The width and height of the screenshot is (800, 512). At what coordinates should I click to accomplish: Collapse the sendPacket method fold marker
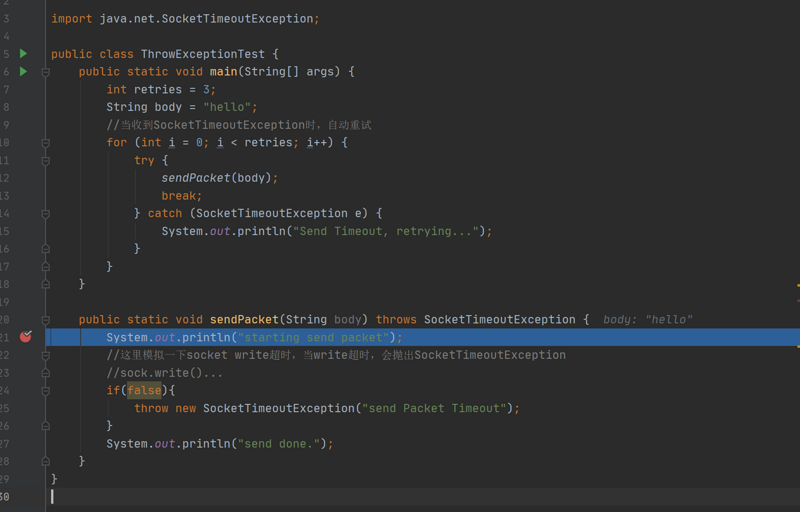[x=45, y=320]
